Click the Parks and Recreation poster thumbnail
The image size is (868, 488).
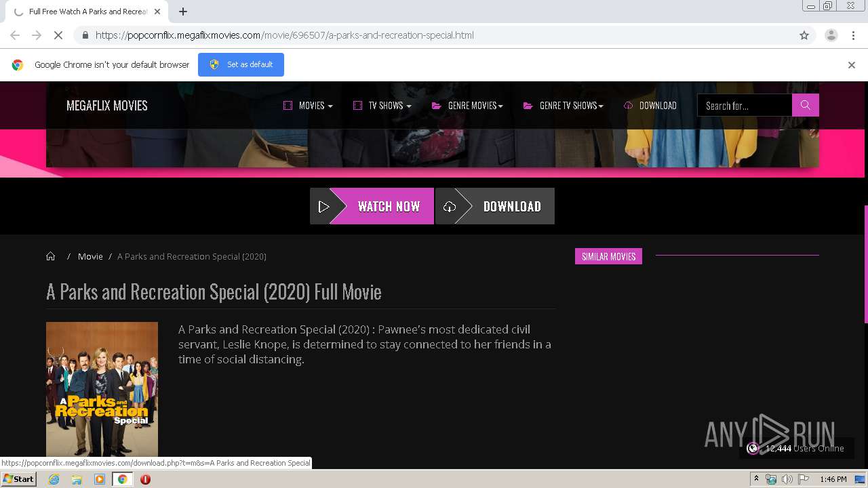tap(102, 389)
